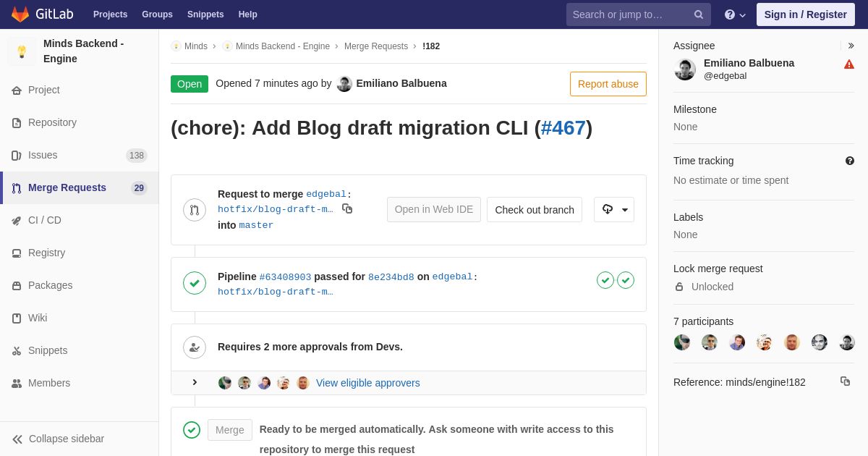Click the GitLab fox logo
Image resolution: width=868 pixels, height=456 pixels.
pyautogui.click(x=20, y=14)
